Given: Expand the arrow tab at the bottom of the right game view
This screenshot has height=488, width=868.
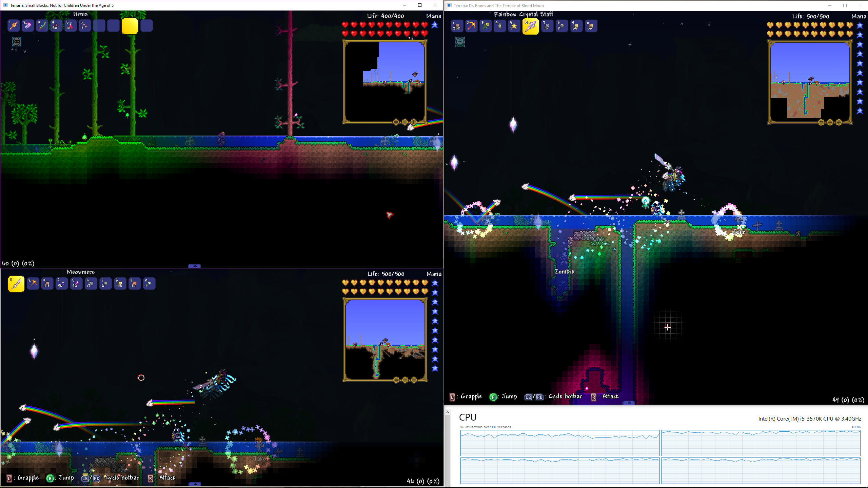Looking at the screenshot, I should click(629, 403).
